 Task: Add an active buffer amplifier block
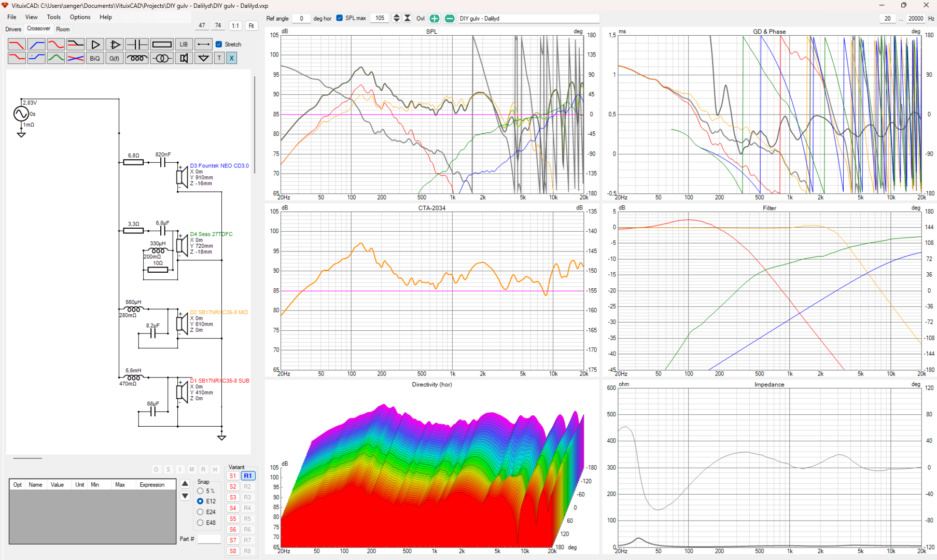click(95, 45)
